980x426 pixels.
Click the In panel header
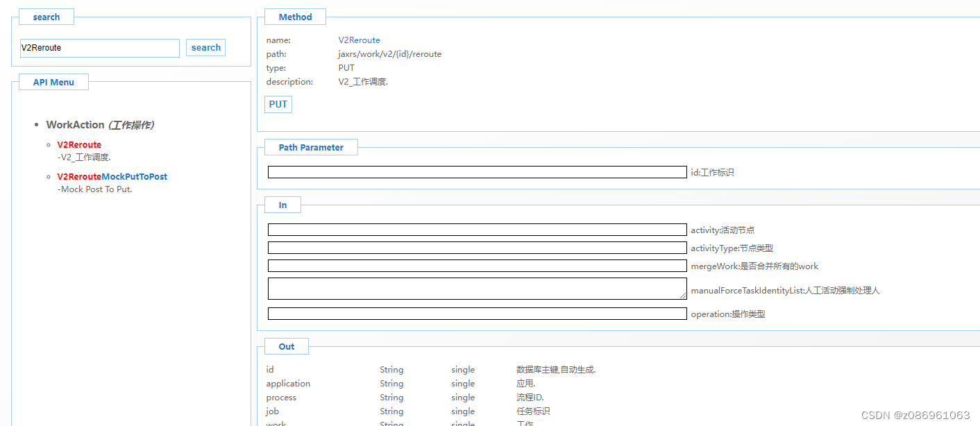282,204
